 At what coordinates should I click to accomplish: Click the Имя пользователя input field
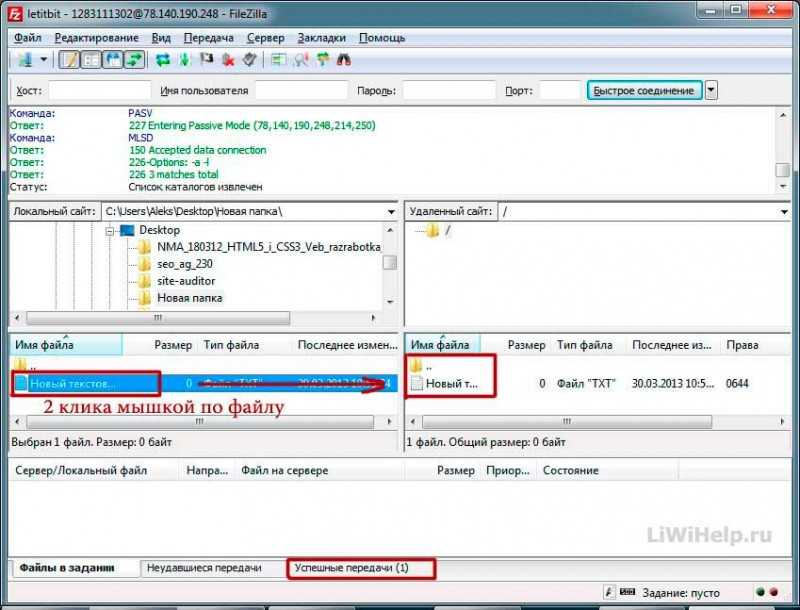[302, 91]
